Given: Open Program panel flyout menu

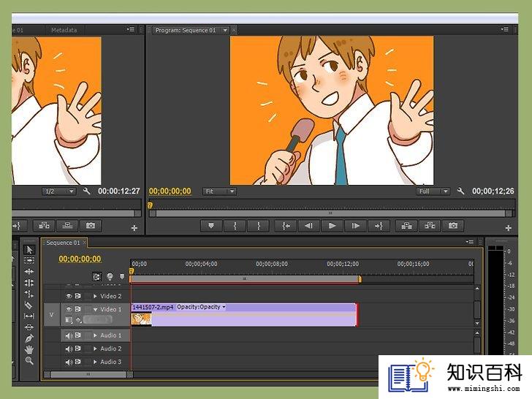Looking at the screenshot, I should point(505,29).
